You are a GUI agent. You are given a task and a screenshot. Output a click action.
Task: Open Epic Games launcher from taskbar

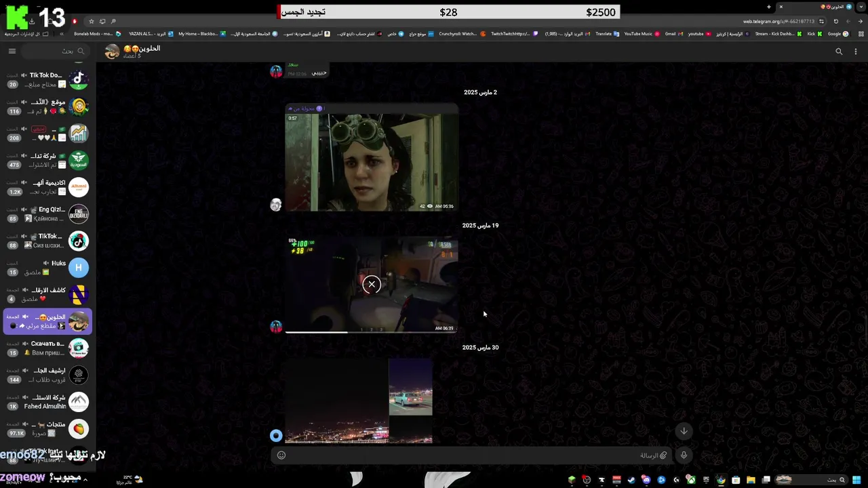pos(706,480)
